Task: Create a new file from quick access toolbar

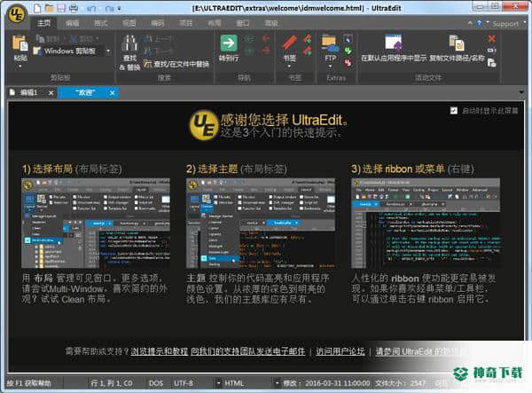Action: 37,8
